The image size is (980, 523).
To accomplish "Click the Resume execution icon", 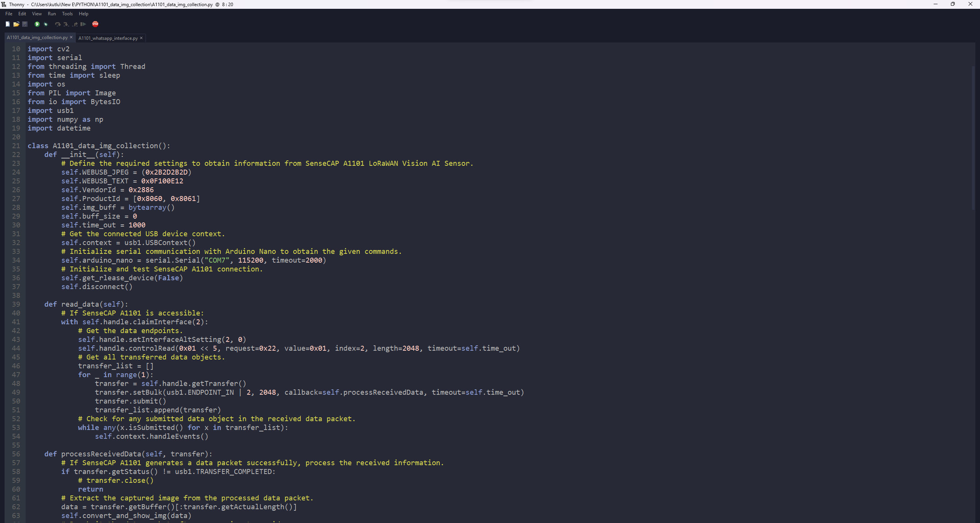I will pyautogui.click(x=83, y=24).
